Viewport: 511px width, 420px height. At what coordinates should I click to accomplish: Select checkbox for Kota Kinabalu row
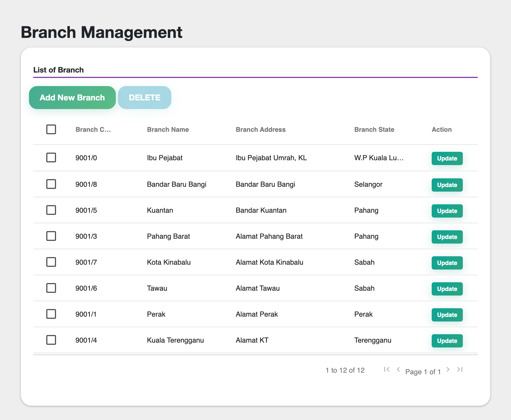[51, 262]
